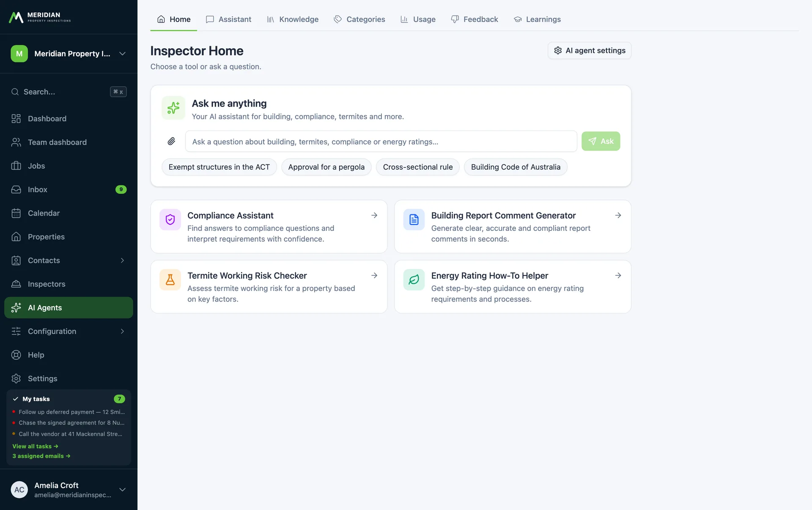Click the Dashboard grid icon
The image size is (812, 510).
16,119
